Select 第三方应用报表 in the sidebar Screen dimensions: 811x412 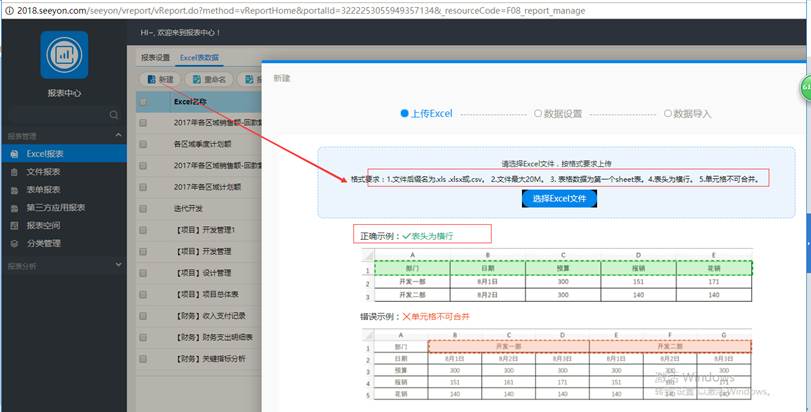55,208
